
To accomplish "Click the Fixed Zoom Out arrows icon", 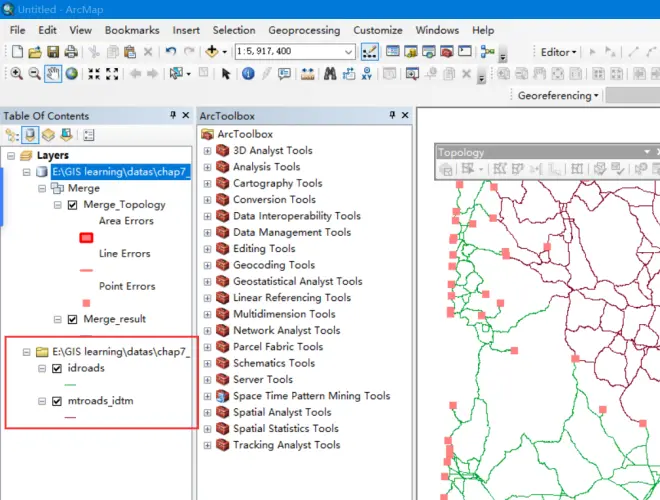I will pyautogui.click(x=112, y=74).
